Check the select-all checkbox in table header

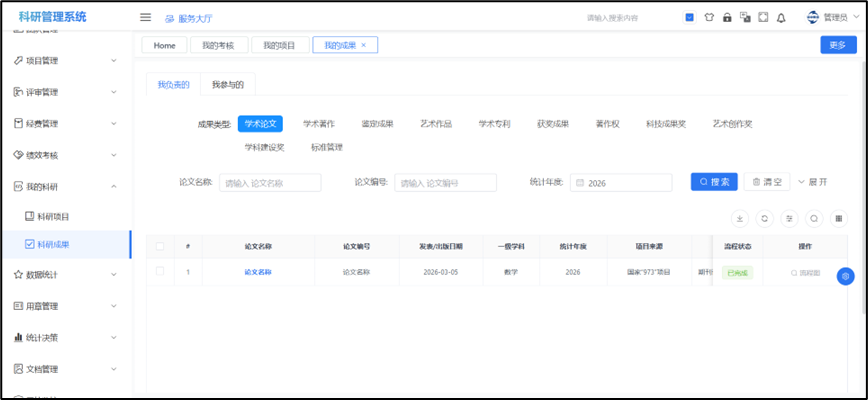160,246
